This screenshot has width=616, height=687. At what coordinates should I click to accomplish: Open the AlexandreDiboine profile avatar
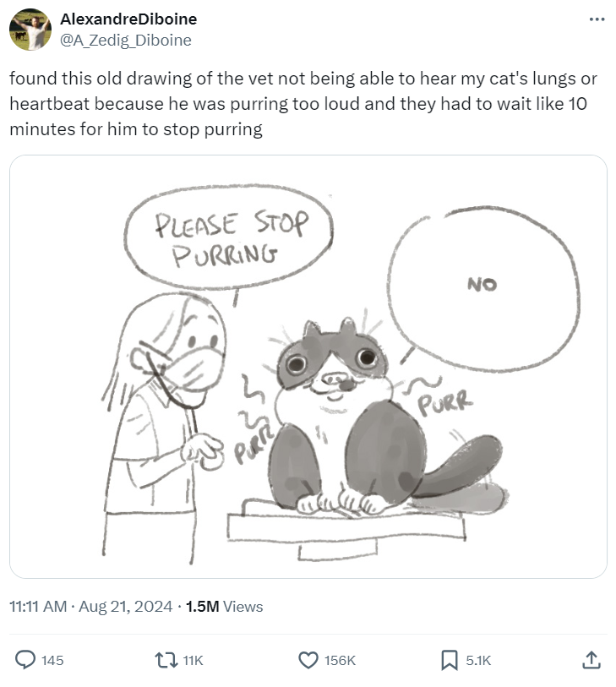pyautogui.click(x=30, y=30)
